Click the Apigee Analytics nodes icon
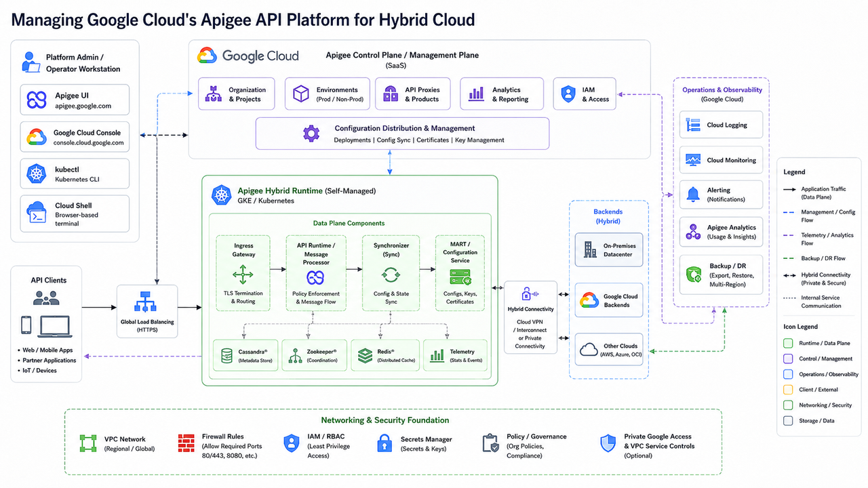 [693, 232]
